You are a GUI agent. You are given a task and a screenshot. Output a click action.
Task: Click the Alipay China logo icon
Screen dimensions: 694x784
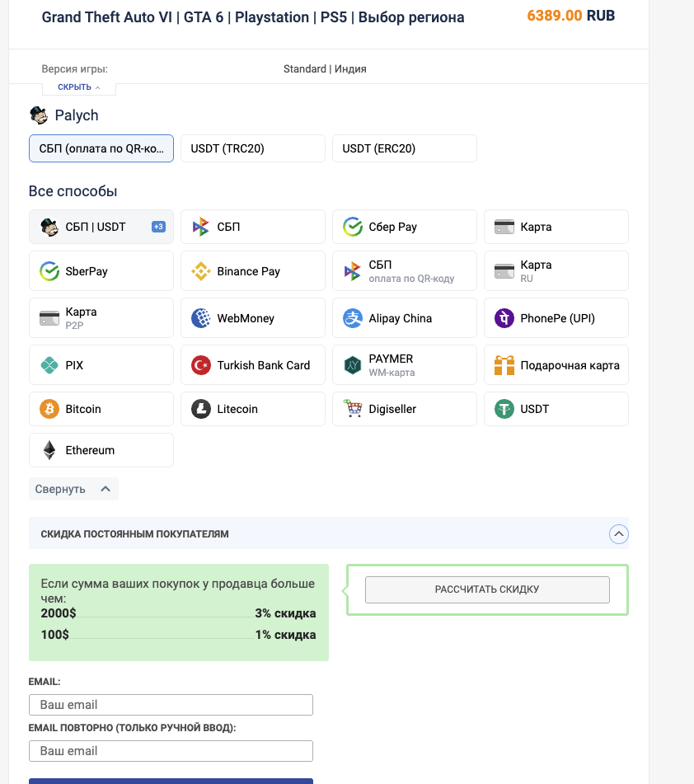click(x=353, y=318)
